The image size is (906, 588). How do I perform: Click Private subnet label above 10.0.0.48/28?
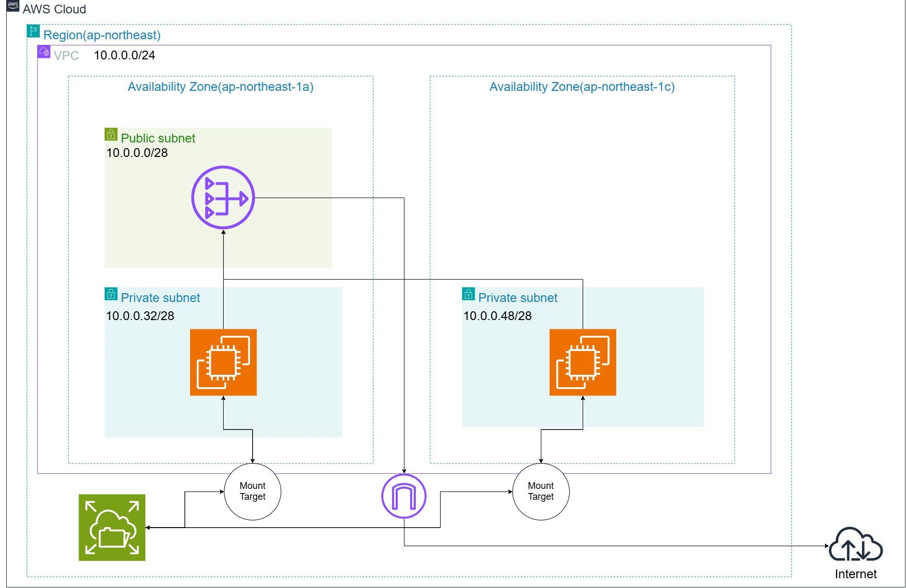[518, 298]
